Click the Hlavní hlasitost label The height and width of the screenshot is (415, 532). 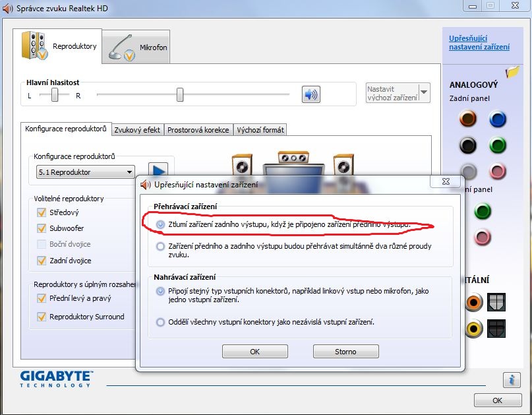(53, 82)
